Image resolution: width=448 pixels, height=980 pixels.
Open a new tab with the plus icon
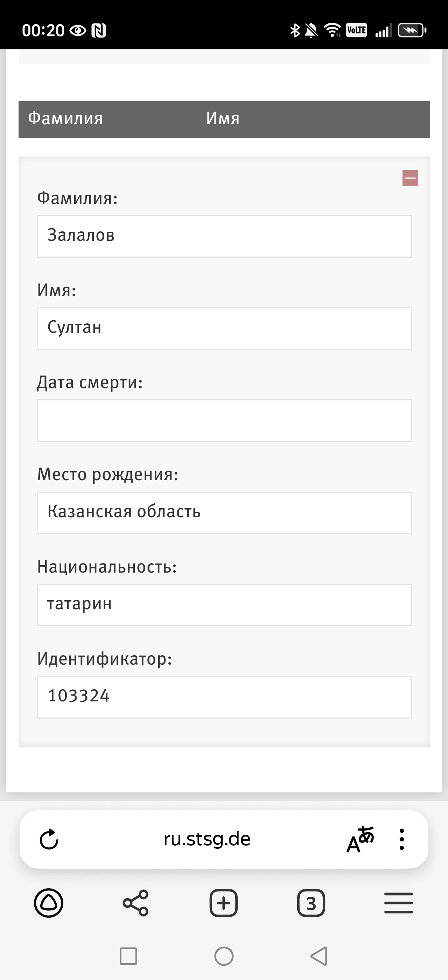coord(224,903)
